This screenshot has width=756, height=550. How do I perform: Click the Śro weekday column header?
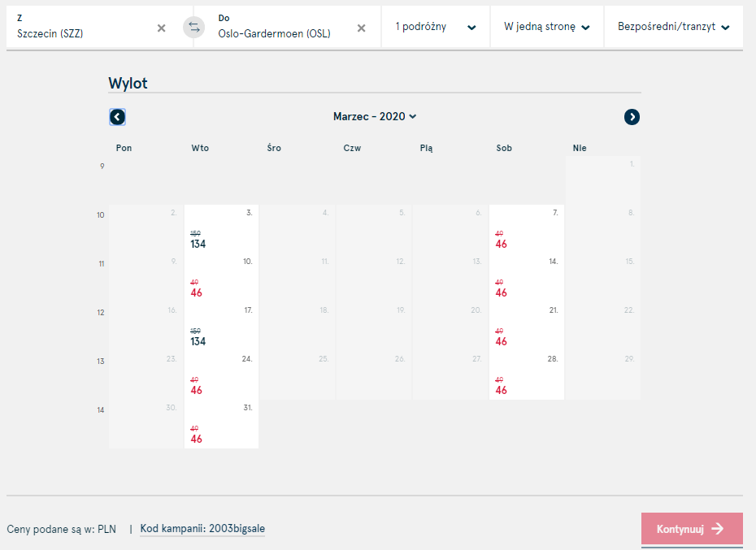tap(274, 148)
